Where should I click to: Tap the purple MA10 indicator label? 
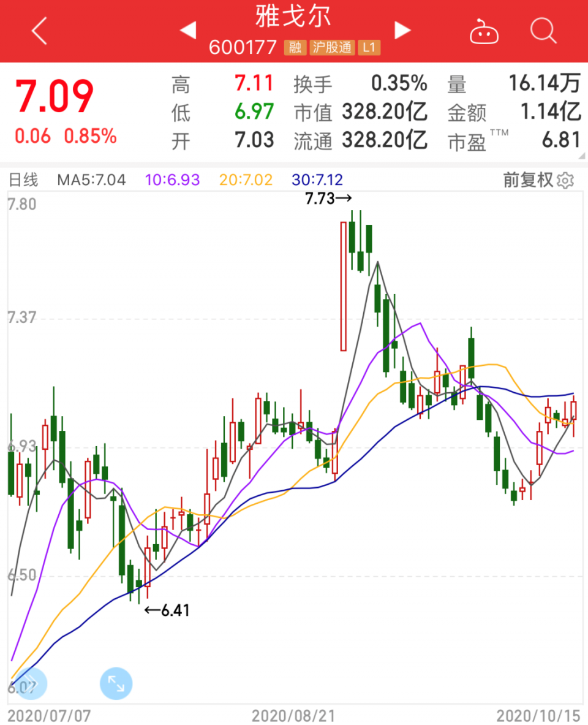(173, 180)
